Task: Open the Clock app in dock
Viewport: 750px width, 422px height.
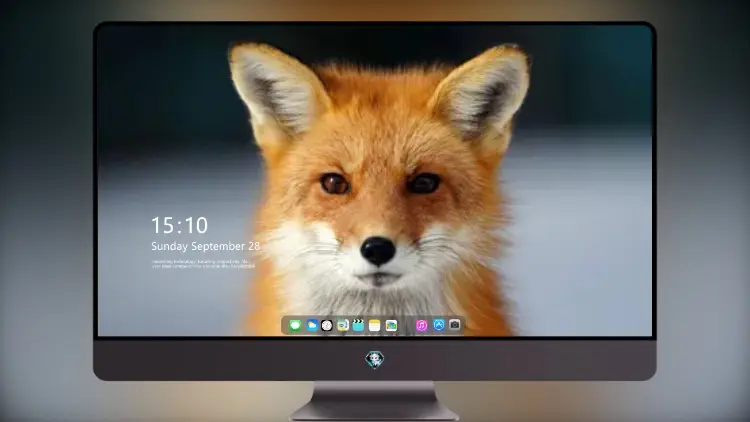Action: (x=327, y=325)
